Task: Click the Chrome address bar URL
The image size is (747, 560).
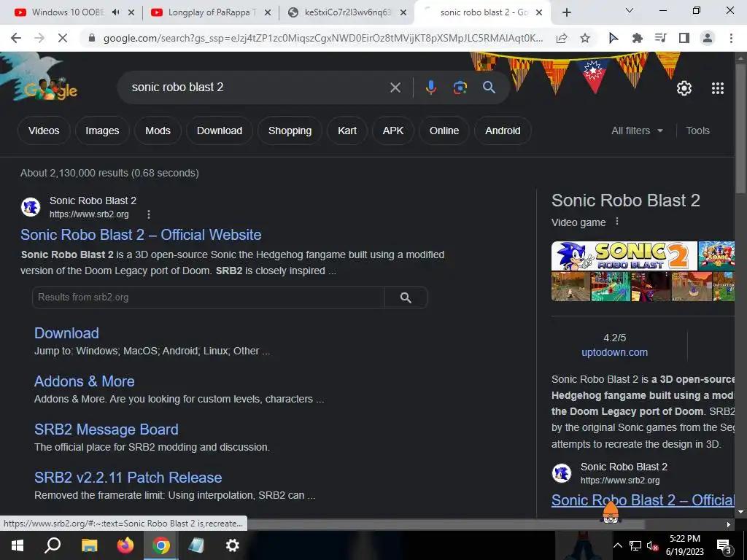Action: tap(323, 38)
